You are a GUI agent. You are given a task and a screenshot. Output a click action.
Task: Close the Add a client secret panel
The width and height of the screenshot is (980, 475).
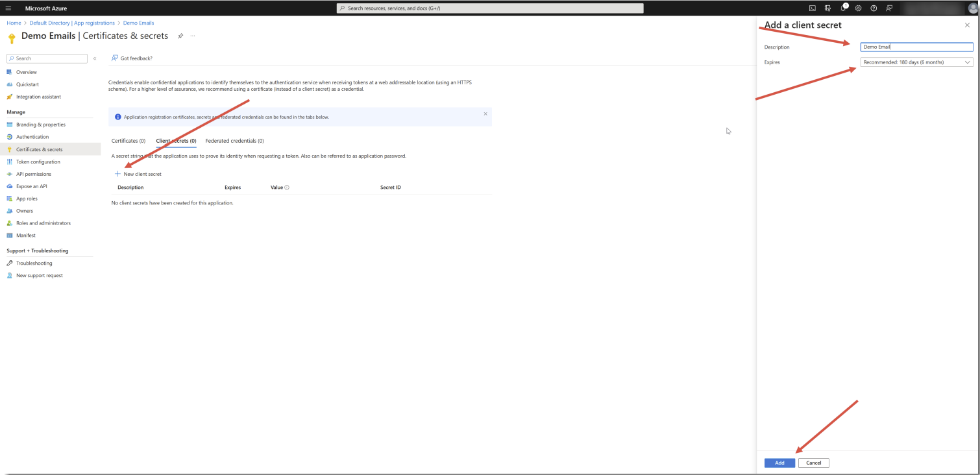point(967,25)
